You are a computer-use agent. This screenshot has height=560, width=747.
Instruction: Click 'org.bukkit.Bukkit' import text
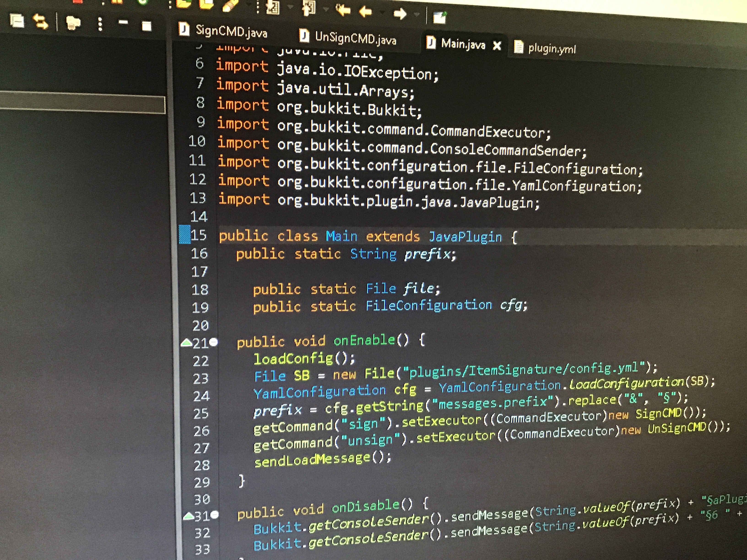point(346,109)
